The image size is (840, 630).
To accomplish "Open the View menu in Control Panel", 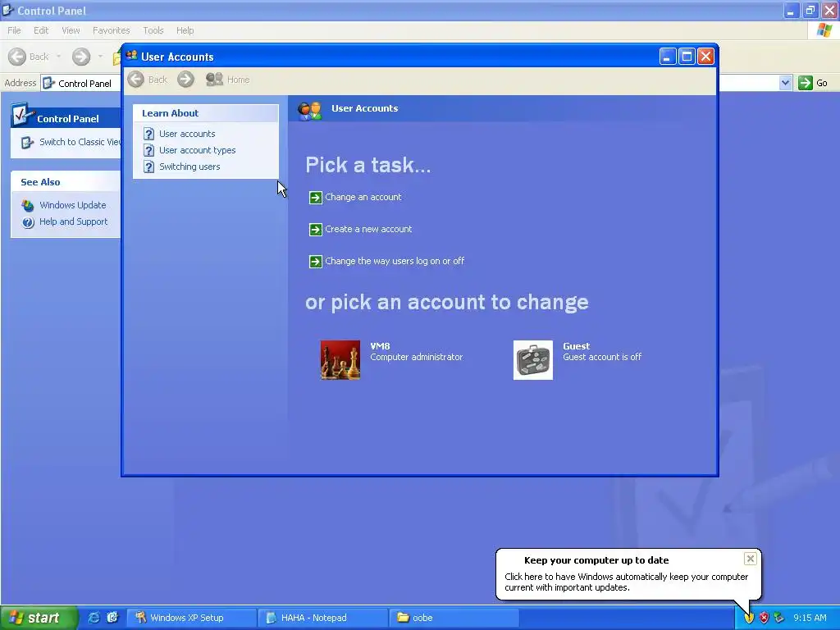I will pos(71,30).
